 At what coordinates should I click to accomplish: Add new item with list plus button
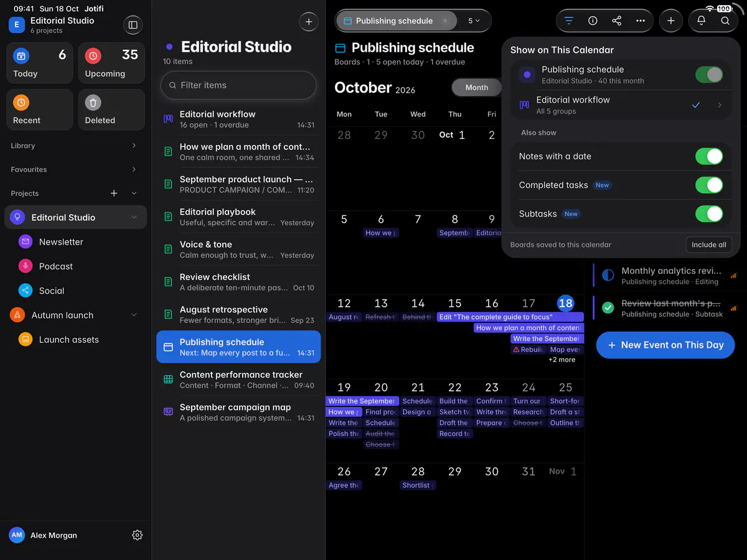click(309, 22)
